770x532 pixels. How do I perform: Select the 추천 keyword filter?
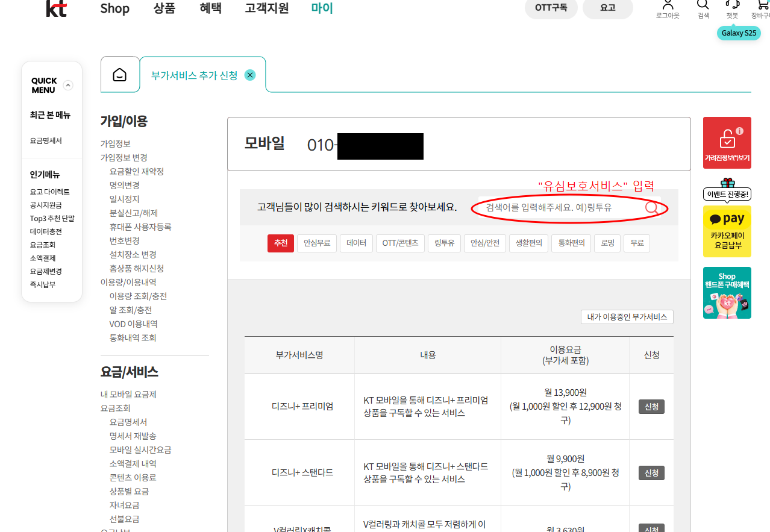(x=281, y=243)
